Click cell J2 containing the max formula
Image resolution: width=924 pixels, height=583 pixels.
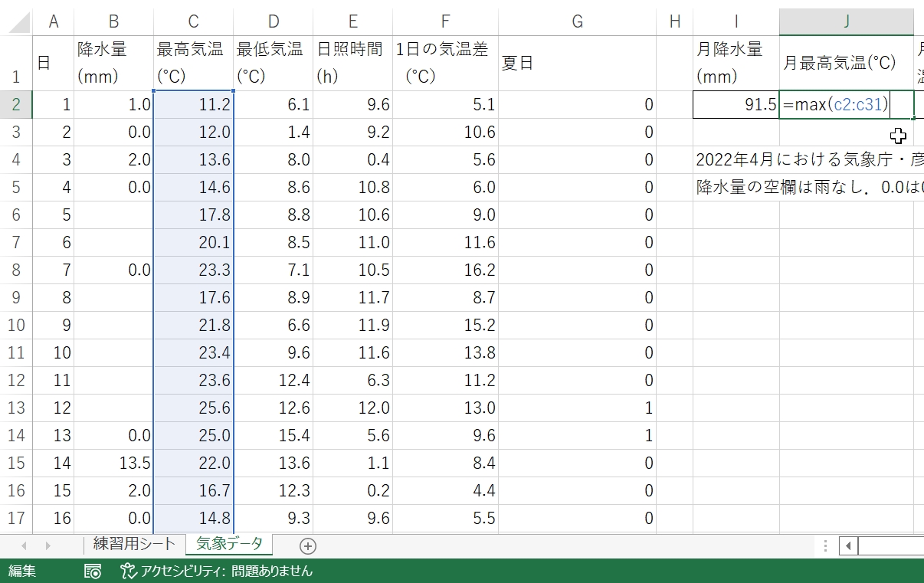[x=846, y=105]
